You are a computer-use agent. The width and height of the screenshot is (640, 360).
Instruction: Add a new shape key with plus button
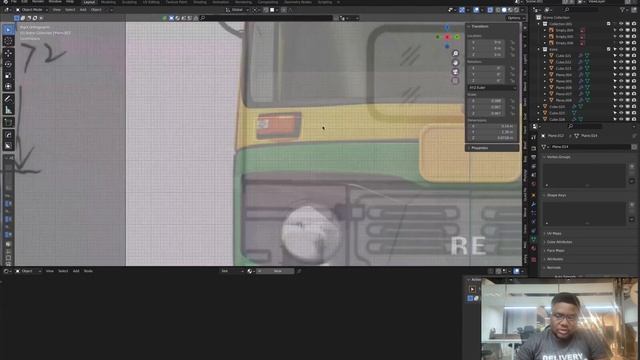(x=632, y=205)
